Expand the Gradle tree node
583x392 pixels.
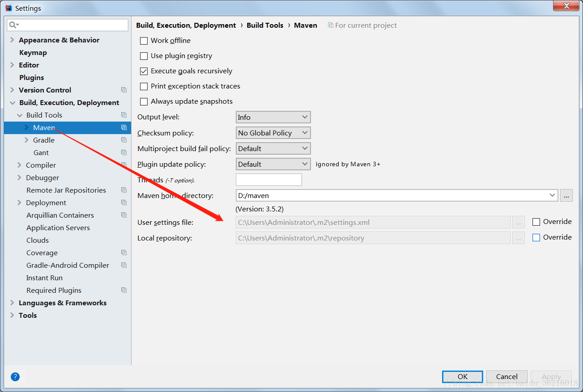[x=26, y=140]
